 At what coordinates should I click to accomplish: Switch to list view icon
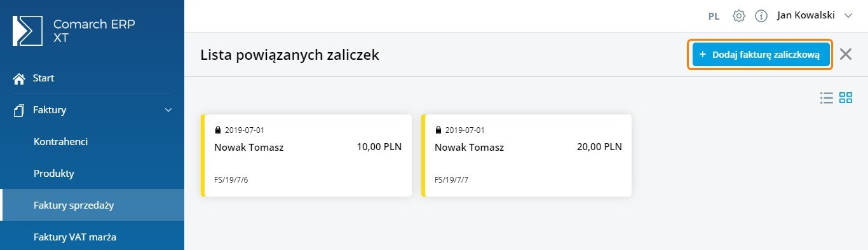pyautogui.click(x=826, y=98)
